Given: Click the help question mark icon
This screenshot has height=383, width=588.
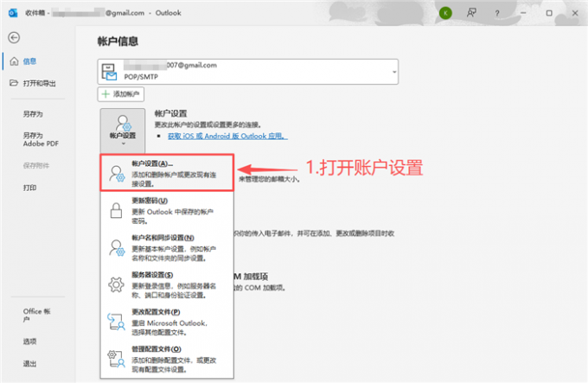Looking at the screenshot, I should [497, 13].
